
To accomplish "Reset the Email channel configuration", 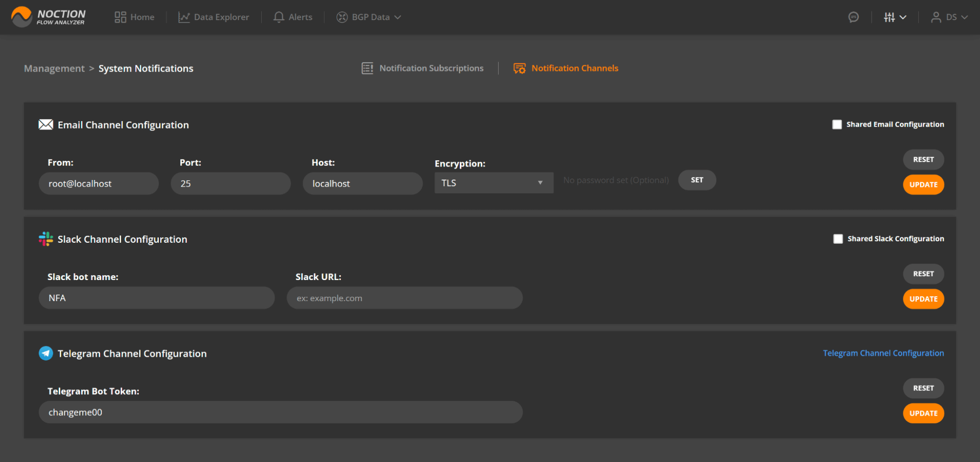I will [924, 159].
